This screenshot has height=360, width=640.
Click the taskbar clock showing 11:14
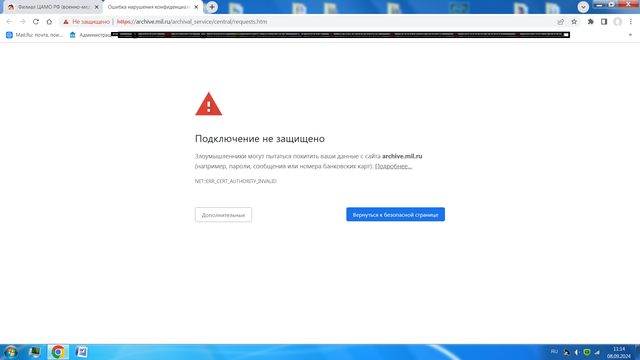[x=619, y=353]
